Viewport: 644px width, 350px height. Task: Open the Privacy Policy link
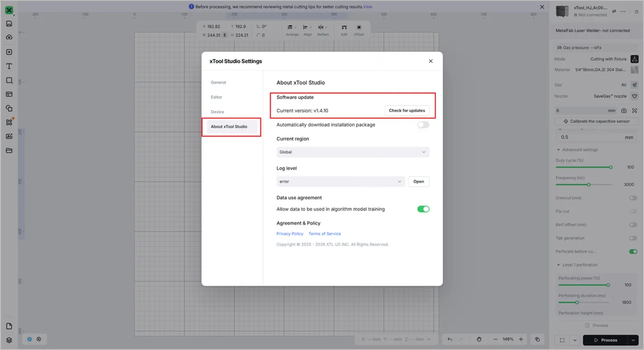290,234
